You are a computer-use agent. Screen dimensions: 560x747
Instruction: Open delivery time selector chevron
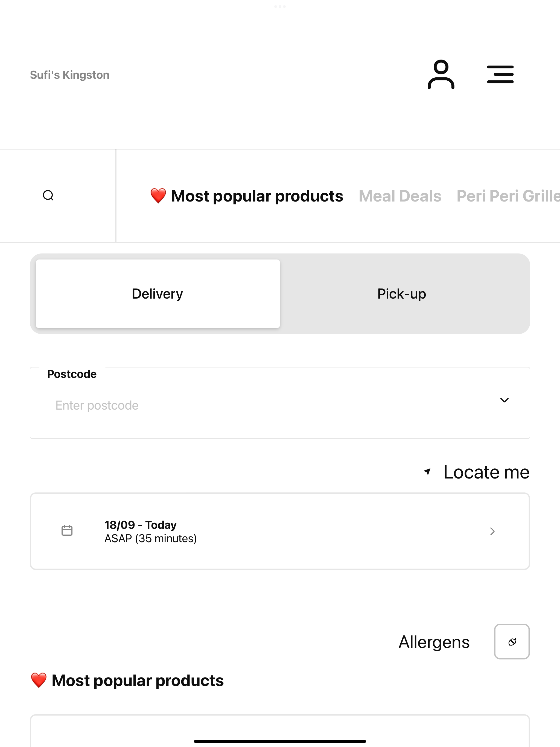492,531
